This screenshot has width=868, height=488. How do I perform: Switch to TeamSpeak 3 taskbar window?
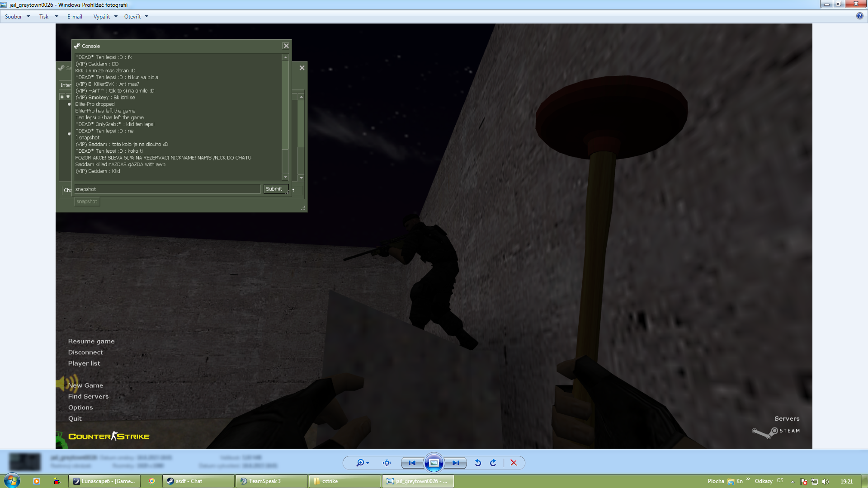(272, 481)
